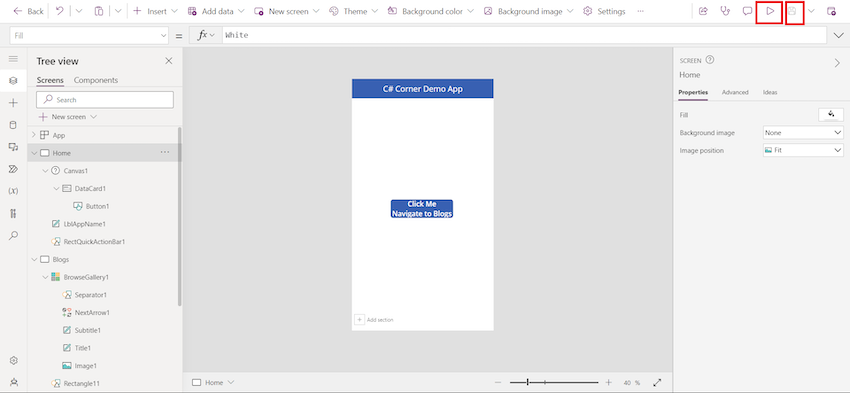Select the Tree view layers icon
This screenshot has height=393, width=850.
point(14,80)
